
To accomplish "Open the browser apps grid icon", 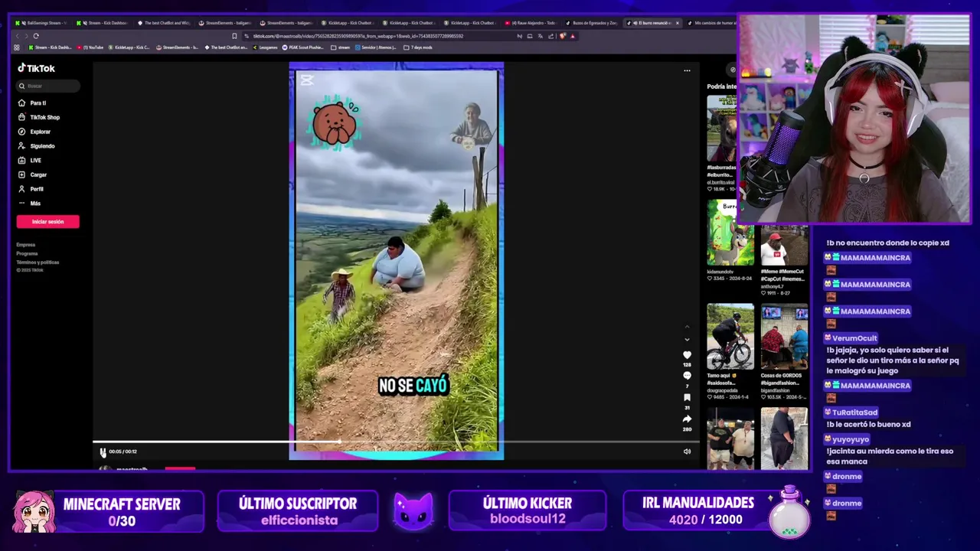I will point(17,47).
